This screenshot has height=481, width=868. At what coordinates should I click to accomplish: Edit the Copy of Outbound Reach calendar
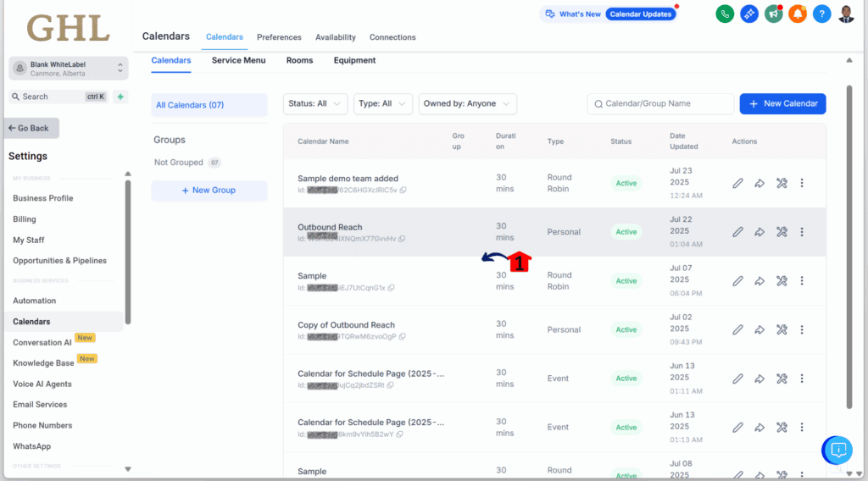click(x=738, y=329)
